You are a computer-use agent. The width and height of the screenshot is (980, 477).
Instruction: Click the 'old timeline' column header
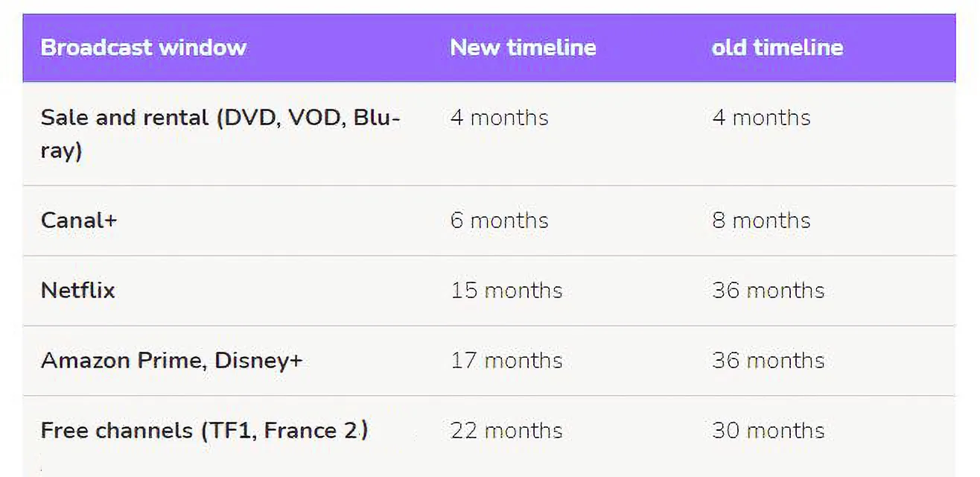[777, 48]
